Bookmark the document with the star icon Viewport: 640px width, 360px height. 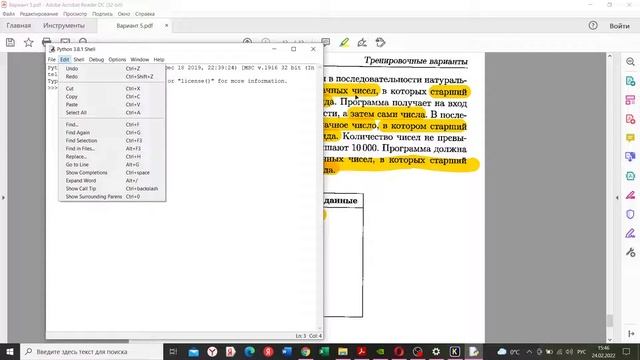[29, 42]
